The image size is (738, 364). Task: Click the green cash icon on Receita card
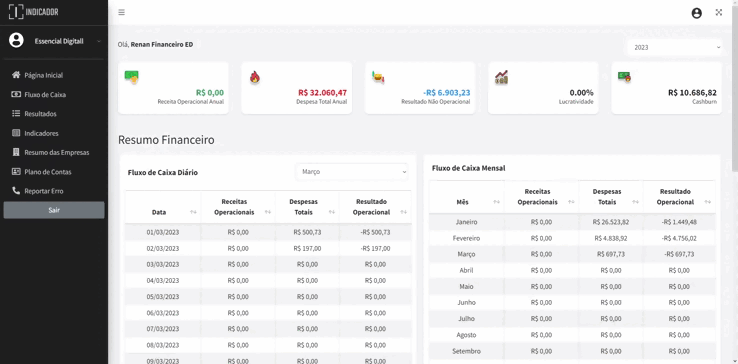coord(131,77)
